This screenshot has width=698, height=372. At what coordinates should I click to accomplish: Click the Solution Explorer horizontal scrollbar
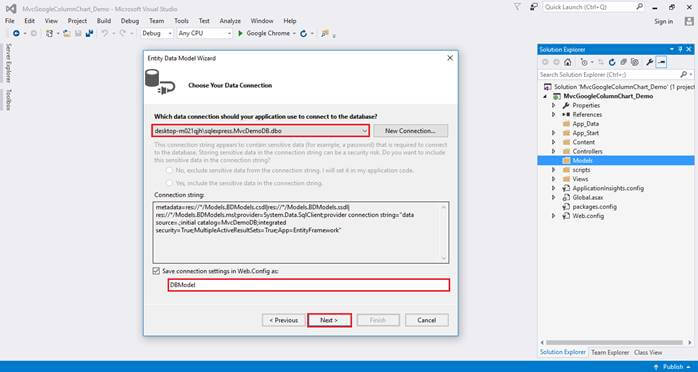(x=614, y=343)
